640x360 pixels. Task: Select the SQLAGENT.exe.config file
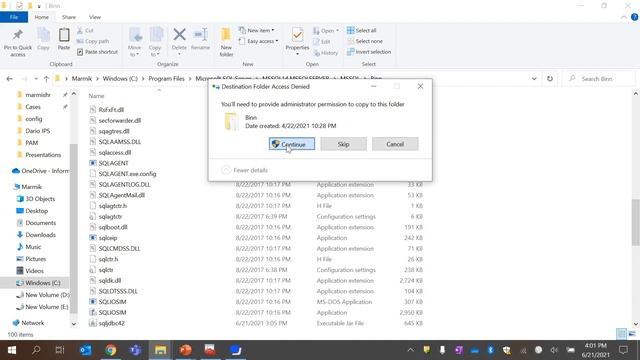[127, 174]
